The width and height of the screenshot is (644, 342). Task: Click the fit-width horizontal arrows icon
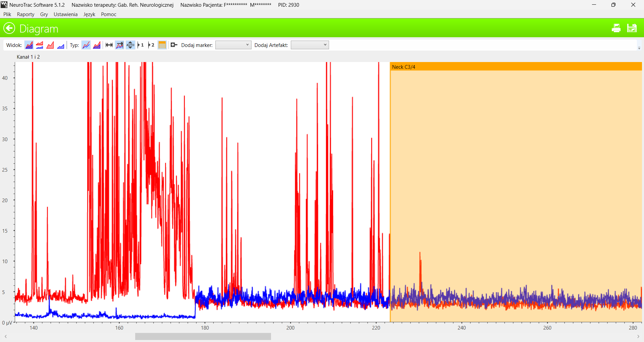pos(109,45)
